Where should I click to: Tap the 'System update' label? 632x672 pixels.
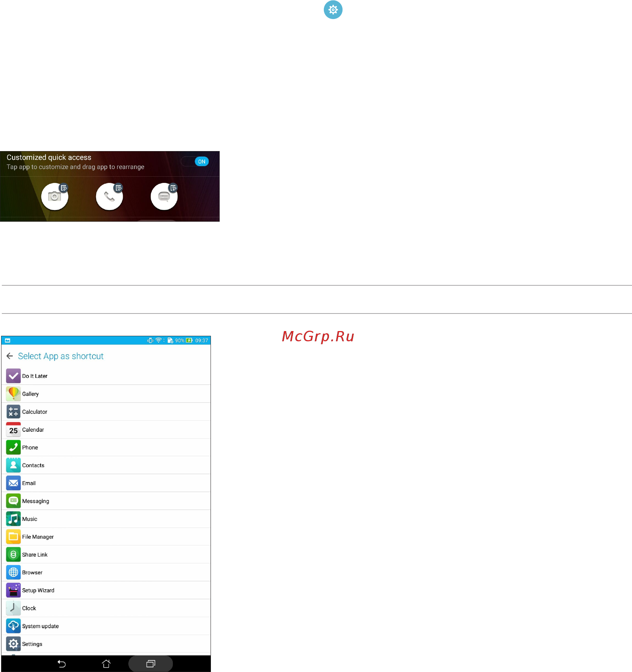point(41,626)
